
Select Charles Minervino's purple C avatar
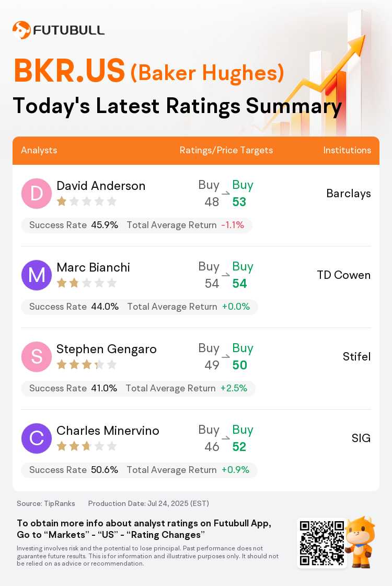[36, 438]
